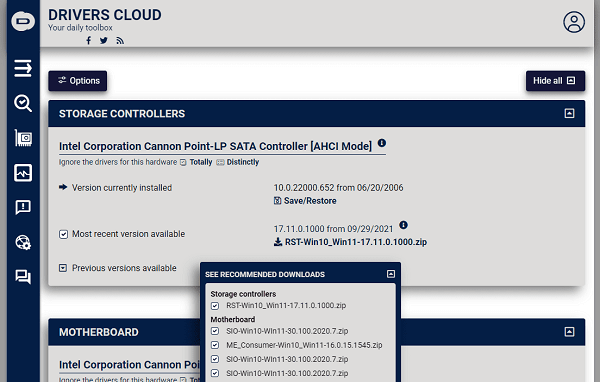
Task: Open the sidebar menu toggle icon
Action: [x=23, y=69]
